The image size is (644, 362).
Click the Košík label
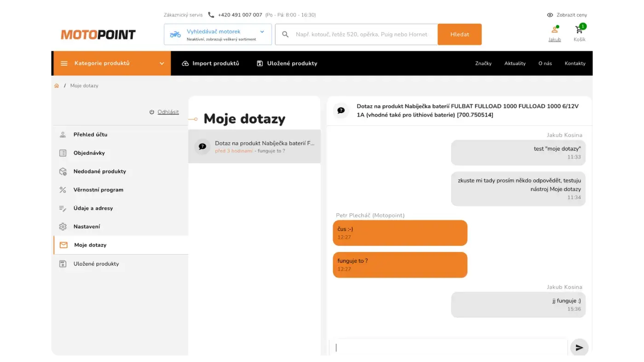(580, 40)
